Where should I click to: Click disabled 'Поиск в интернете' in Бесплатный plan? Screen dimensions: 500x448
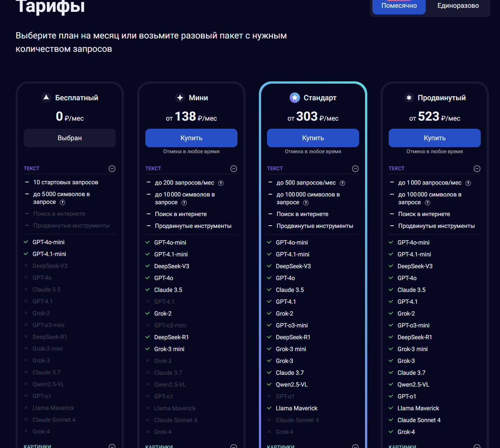point(59,214)
